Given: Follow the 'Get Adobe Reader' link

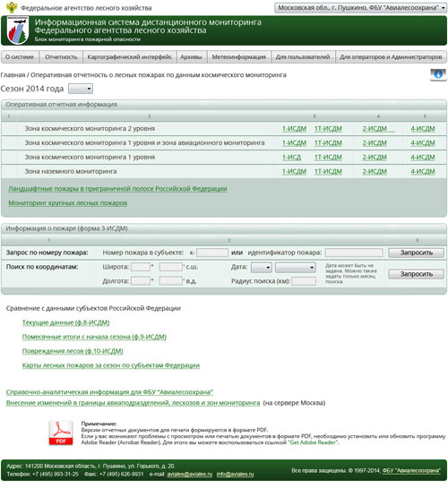Looking at the screenshot, I should coord(314,442).
